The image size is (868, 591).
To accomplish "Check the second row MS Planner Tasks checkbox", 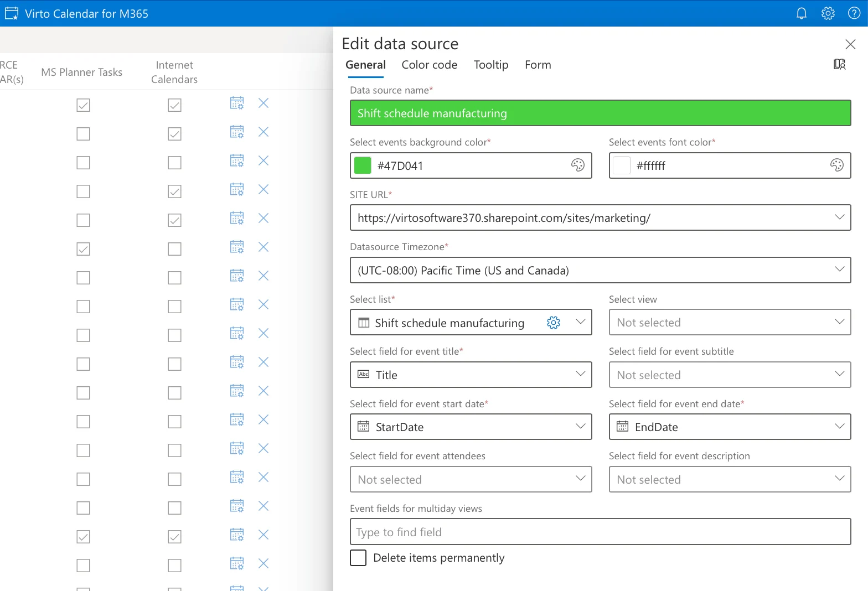I will point(83,134).
